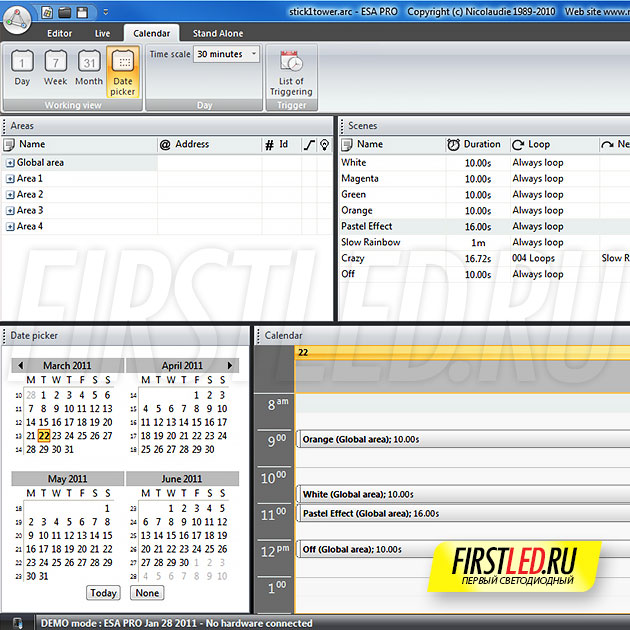Switch to the Stand Alone tab
The height and width of the screenshot is (630, 630).
pyautogui.click(x=217, y=33)
